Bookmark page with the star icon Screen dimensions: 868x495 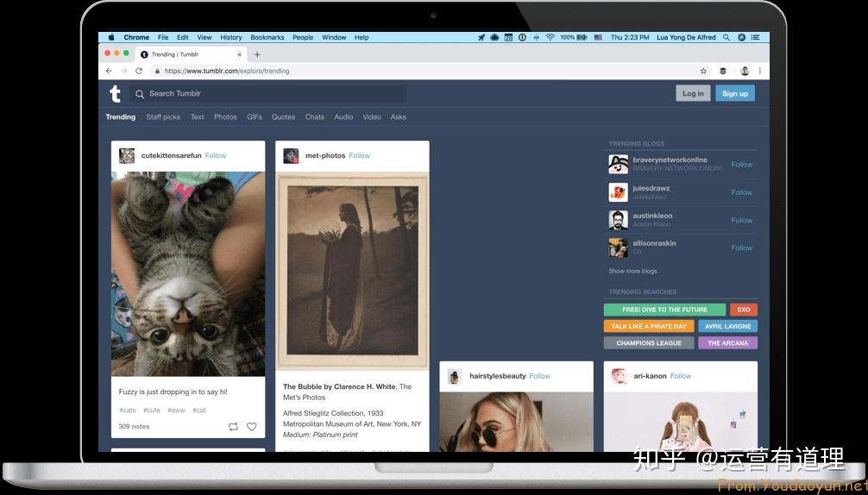703,71
